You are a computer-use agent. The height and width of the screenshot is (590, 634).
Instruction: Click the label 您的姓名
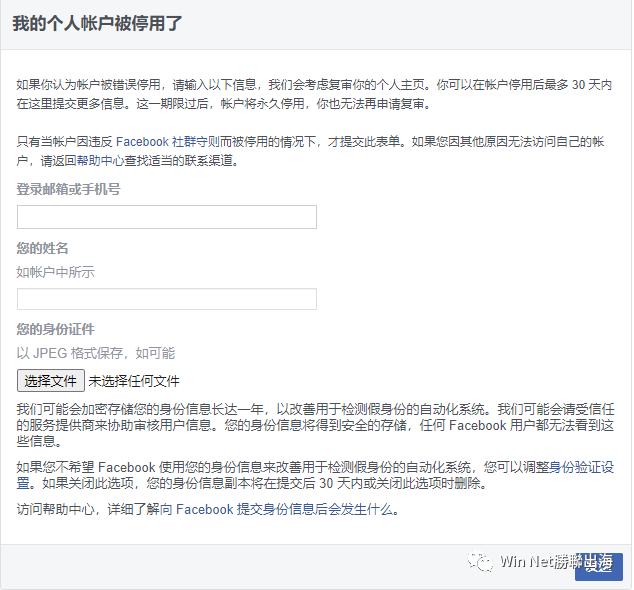(42, 248)
